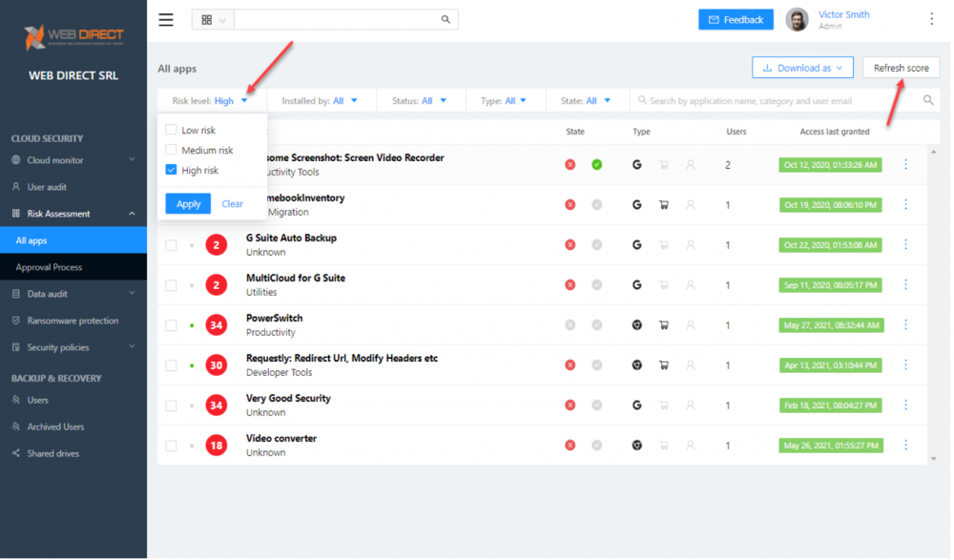
Task: Open the hamburger navigation menu
Action: (x=166, y=19)
